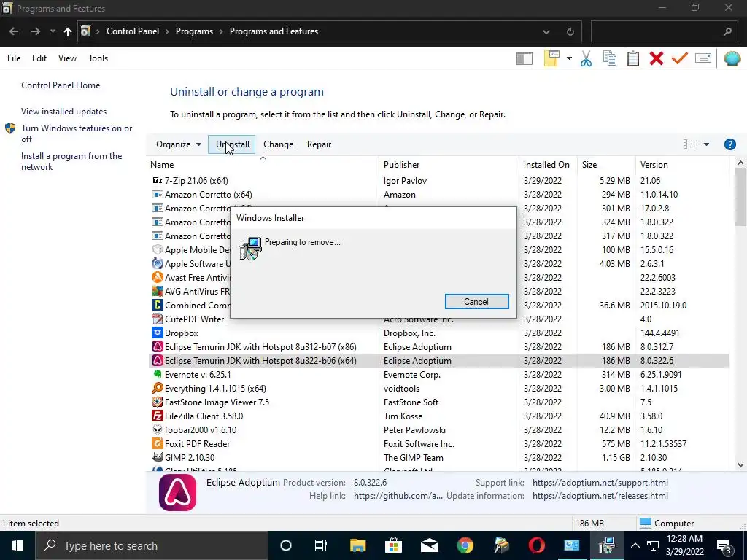747x560 pixels.
Task: Open the help question mark button
Action: pyautogui.click(x=729, y=144)
